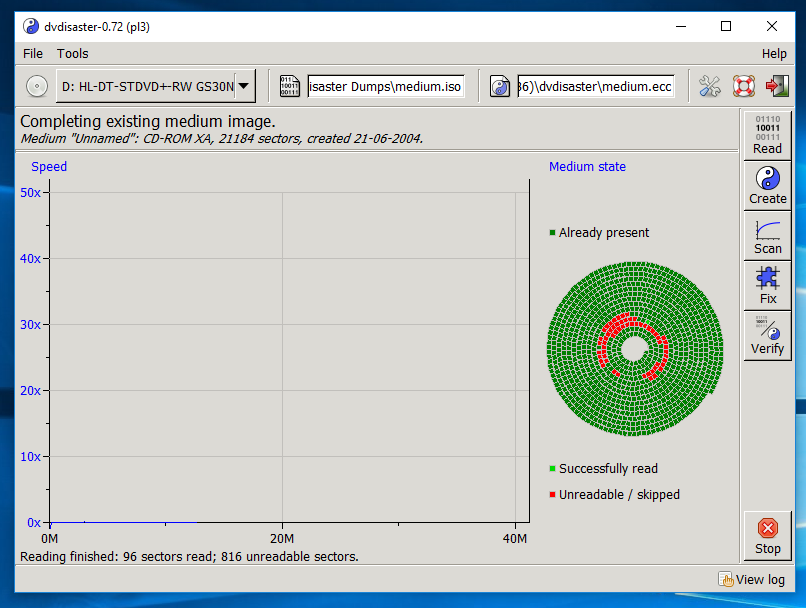Click the light green Successfully read swatch
Screen dimensions: 806x608
(x=553, y=469)
